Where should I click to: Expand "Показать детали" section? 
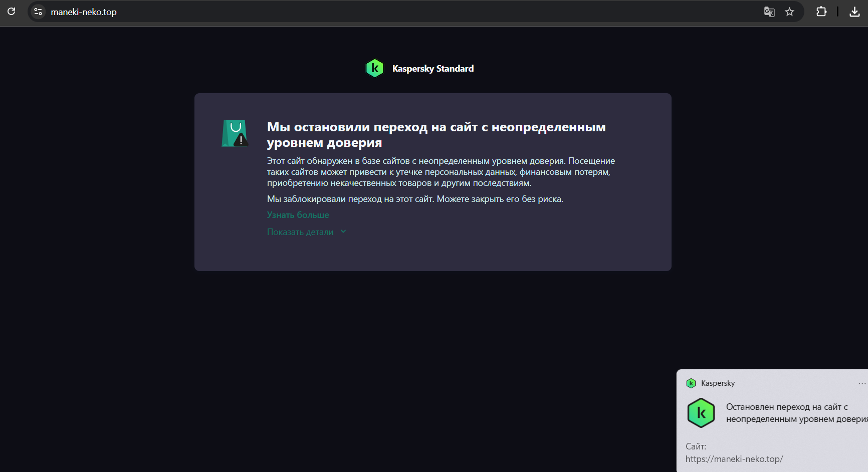tap(300, 232)
